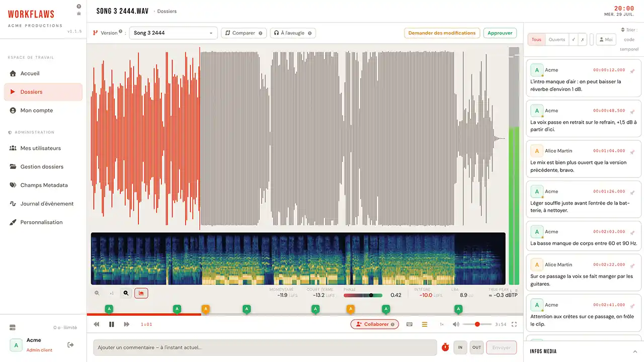Select the Tous comments filter
This screenshot has height=362, width=644.
tap(536, 40)
